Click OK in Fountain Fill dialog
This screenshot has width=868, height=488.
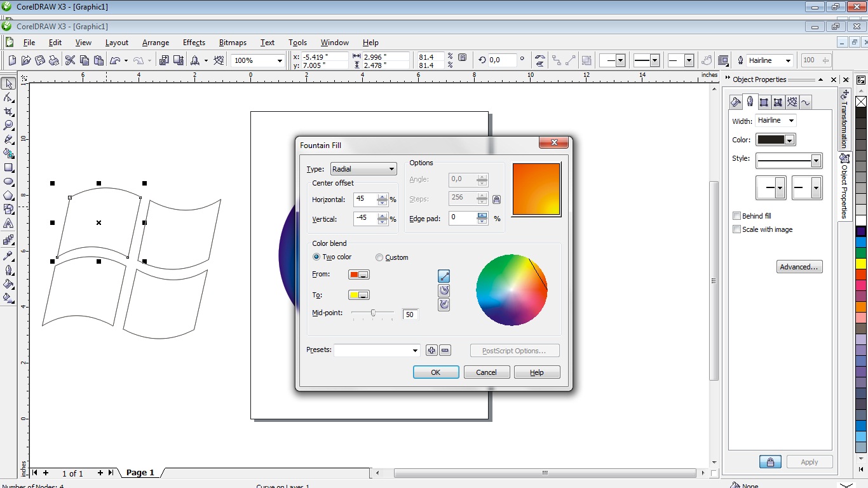[436, 372]
